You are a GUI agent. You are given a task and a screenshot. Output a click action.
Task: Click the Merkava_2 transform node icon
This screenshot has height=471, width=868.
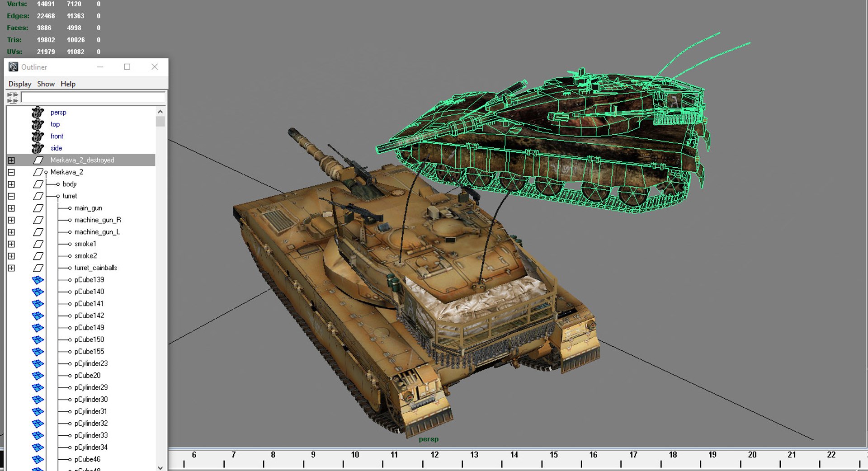coord(38,172)
